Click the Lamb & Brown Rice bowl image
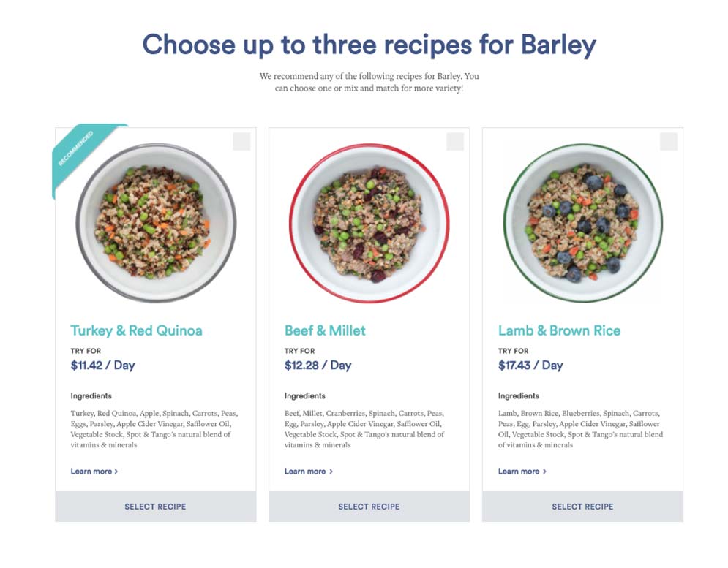This screenshot has height=568, width=728. click(583, 223)
